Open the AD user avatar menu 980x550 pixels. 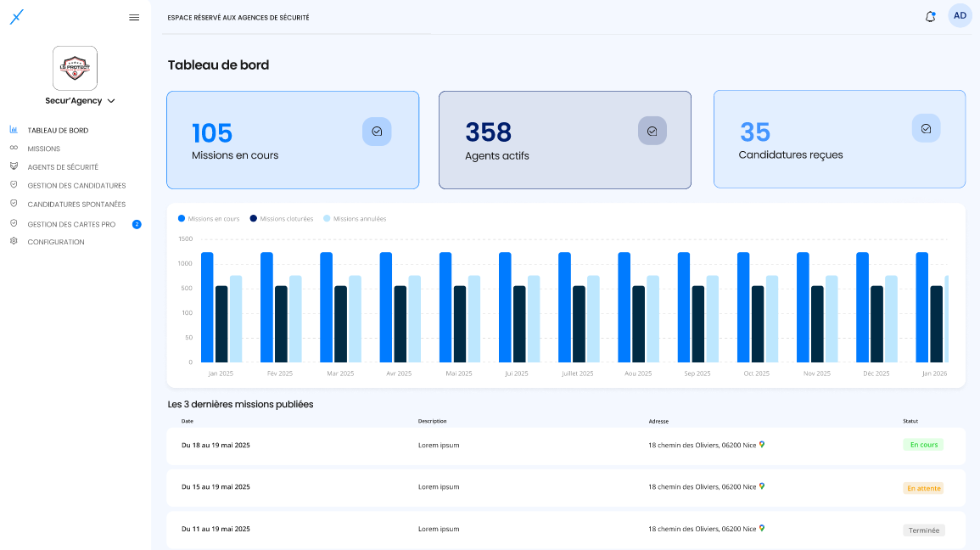960,15
